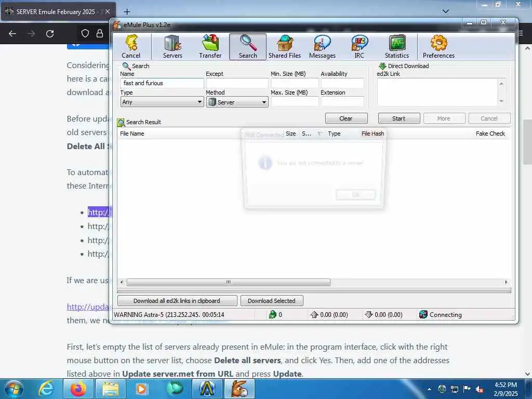Go back in Firefox browser
532x399 pixels.
[x=12, y=34]
